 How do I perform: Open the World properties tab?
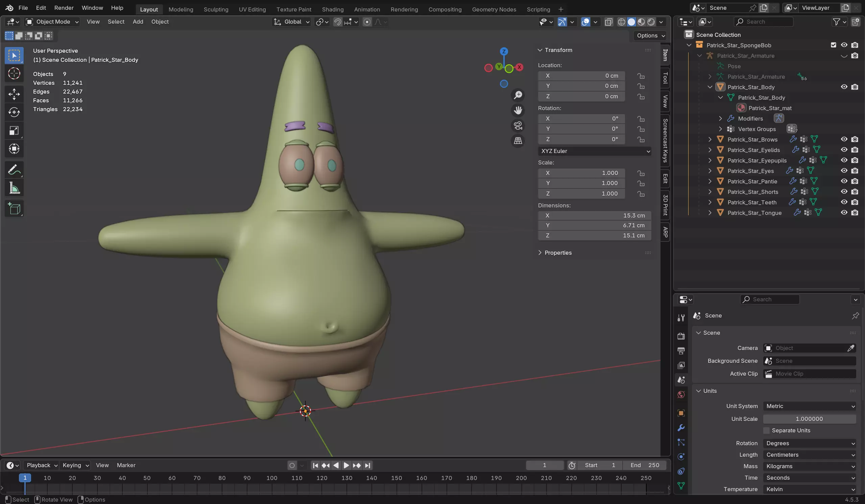click(x=681, y=395)
